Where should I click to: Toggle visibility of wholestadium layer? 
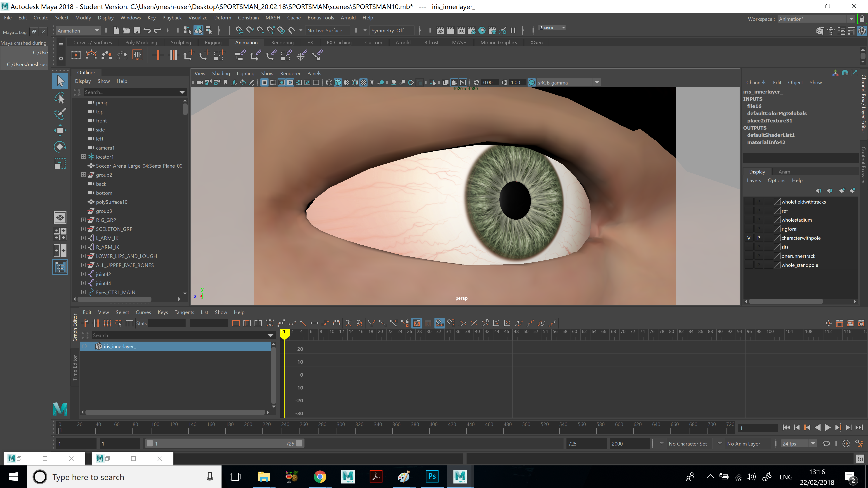pyautogui.click(x=749, y=220)
